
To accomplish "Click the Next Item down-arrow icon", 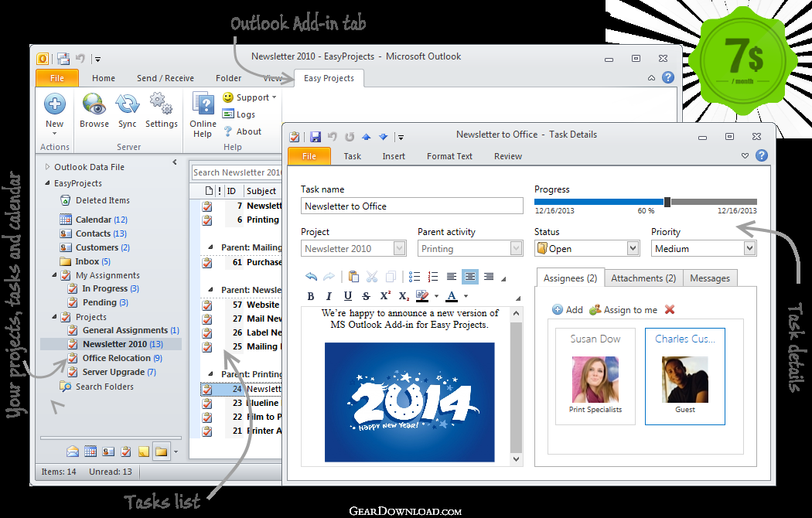I will point(384,137).
